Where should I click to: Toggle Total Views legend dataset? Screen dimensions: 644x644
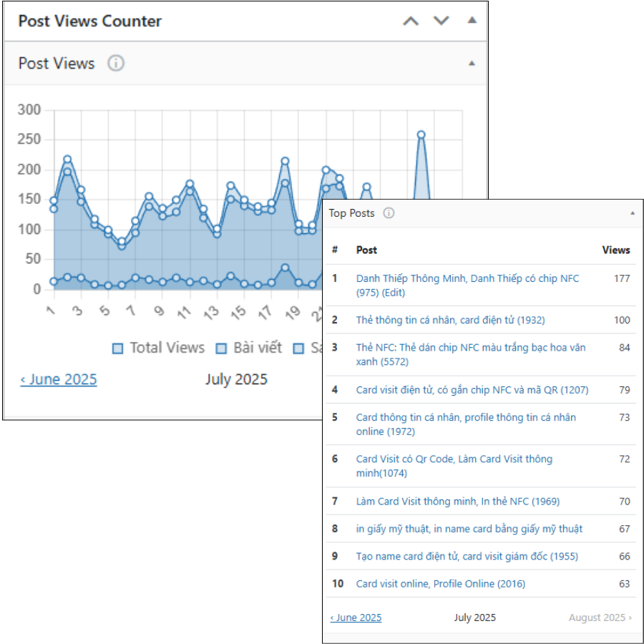coord(158,348)
